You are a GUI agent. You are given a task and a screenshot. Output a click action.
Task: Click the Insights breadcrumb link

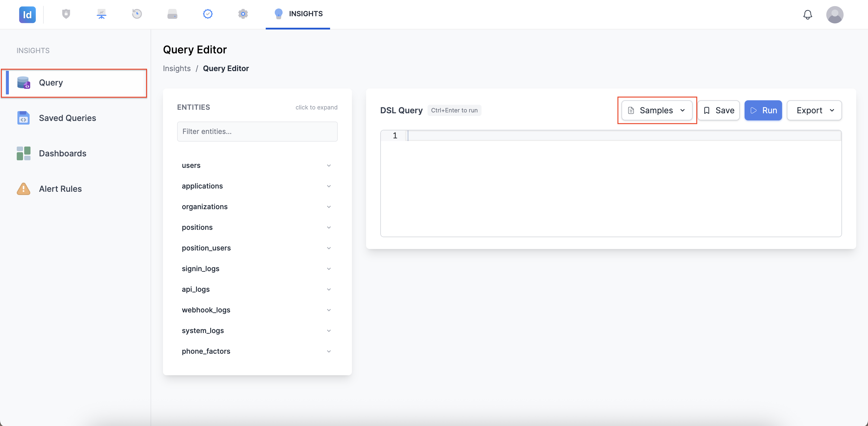(x=177, y=68)
